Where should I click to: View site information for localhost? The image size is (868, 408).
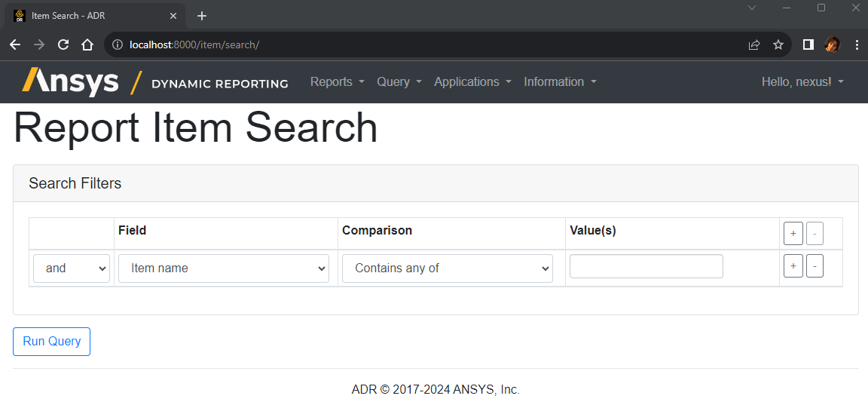click(x=117, y=45)
